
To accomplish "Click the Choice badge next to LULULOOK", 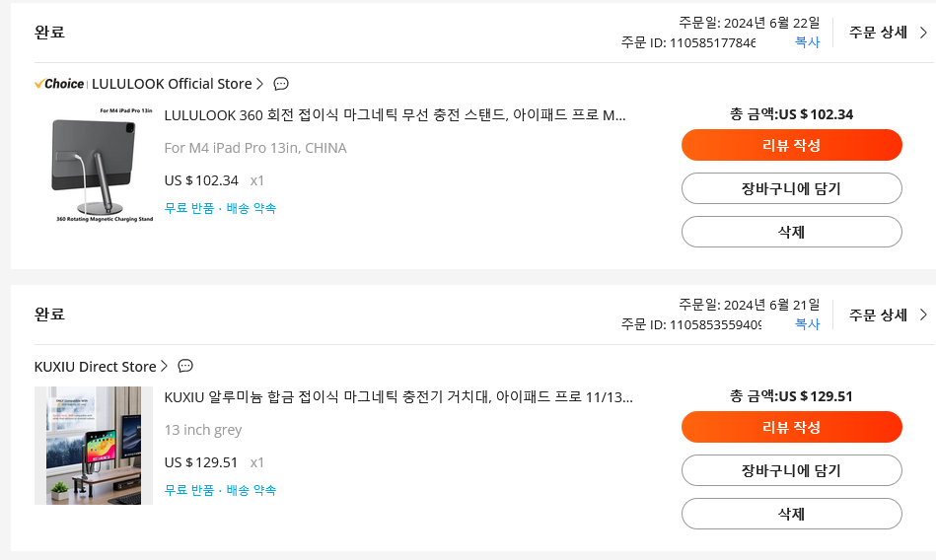I will pos(59,84).
